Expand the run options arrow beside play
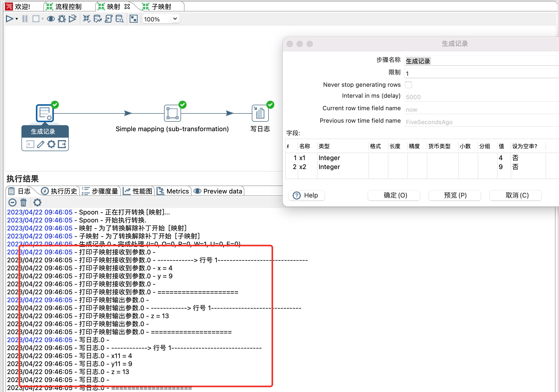559x392 pixels. tap(17, 19)
